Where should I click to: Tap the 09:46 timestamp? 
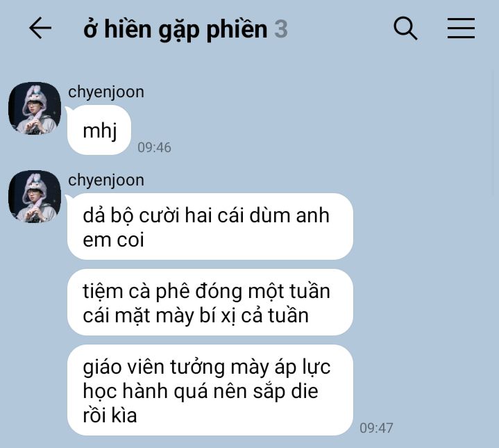click(x=154, y=148)
